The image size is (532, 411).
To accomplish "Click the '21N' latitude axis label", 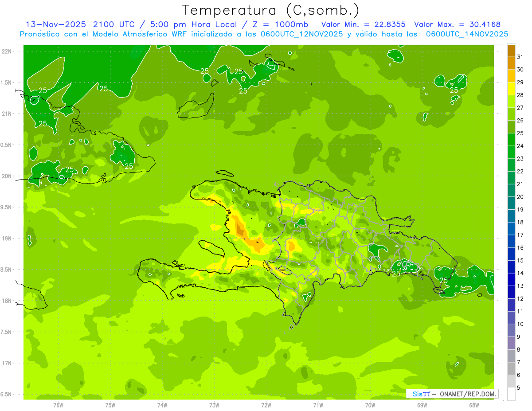I will coord(7,114).
